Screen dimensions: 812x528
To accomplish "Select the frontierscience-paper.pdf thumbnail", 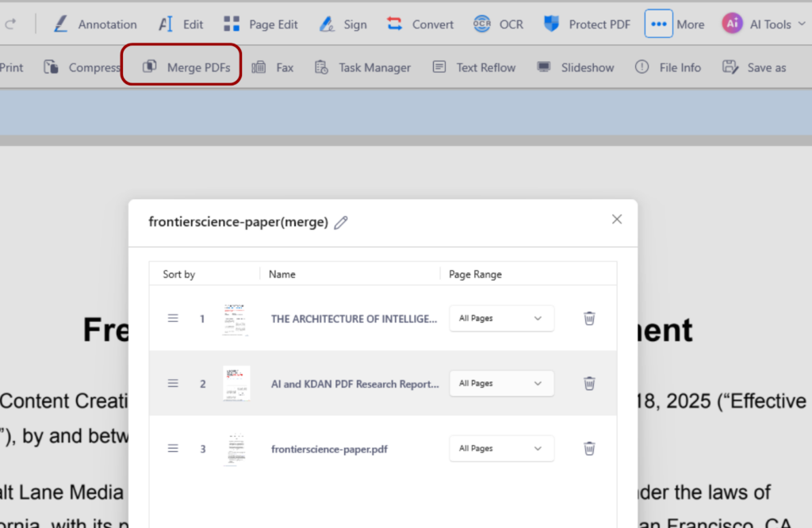I will click(x=236, y=448).
